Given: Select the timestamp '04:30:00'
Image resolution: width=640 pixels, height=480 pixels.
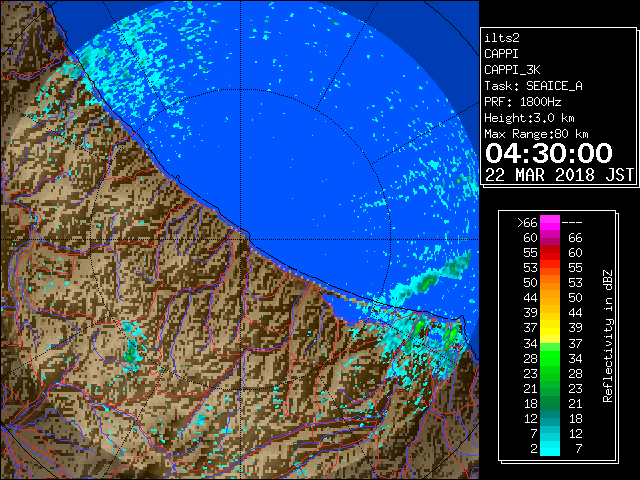Looking at the screenshot, I should [x=549, y=153].
